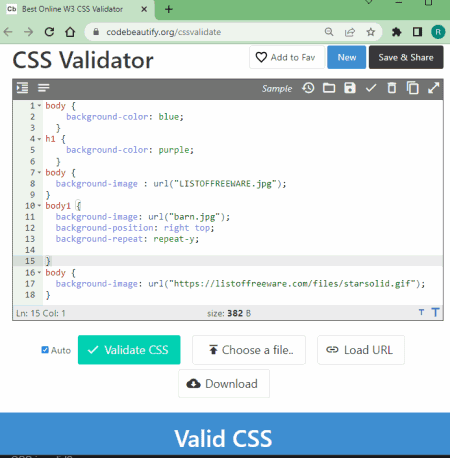
Task: Decrease editor font size with small T
Action: pyautogui.click(x=422, y=313)
